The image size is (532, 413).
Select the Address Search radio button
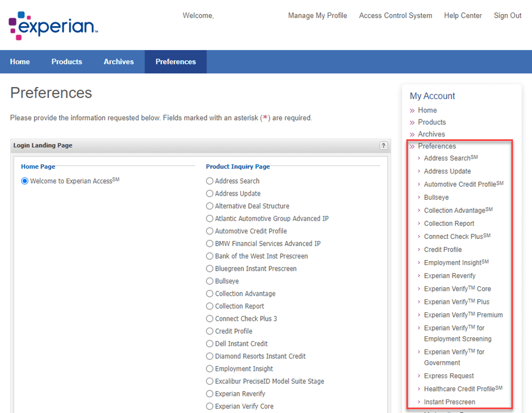click(x=210, y=181)
